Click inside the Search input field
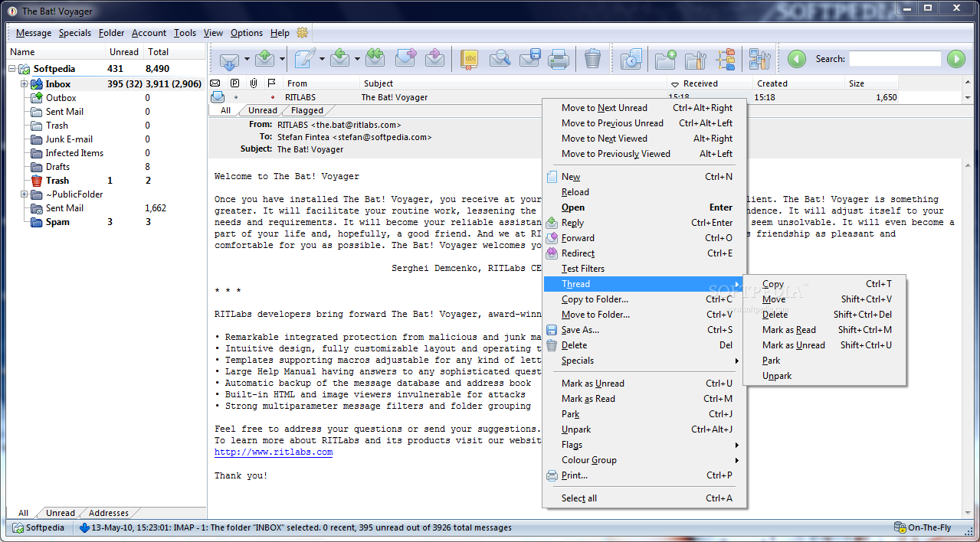The image size is (980, 542). [x=895, y=59]
